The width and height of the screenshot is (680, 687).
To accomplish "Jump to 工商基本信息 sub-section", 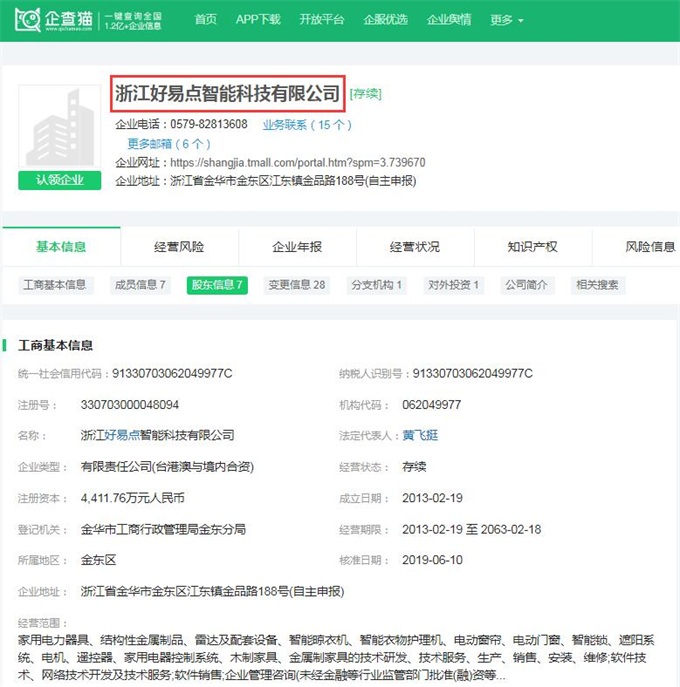I will pyautogui.click(x=55, y=285).
